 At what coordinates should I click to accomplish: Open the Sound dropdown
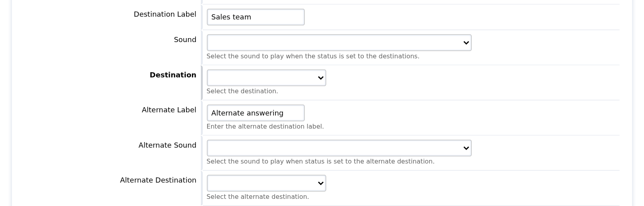[339, 43]
